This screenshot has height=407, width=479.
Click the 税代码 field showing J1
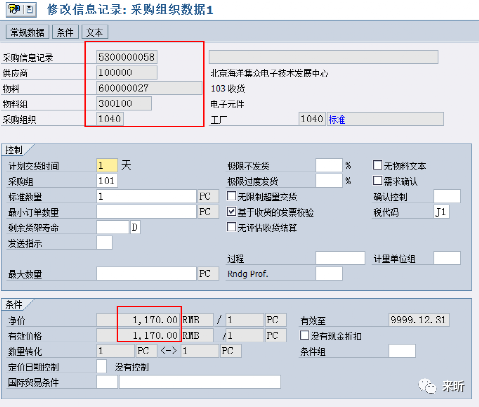442,212
